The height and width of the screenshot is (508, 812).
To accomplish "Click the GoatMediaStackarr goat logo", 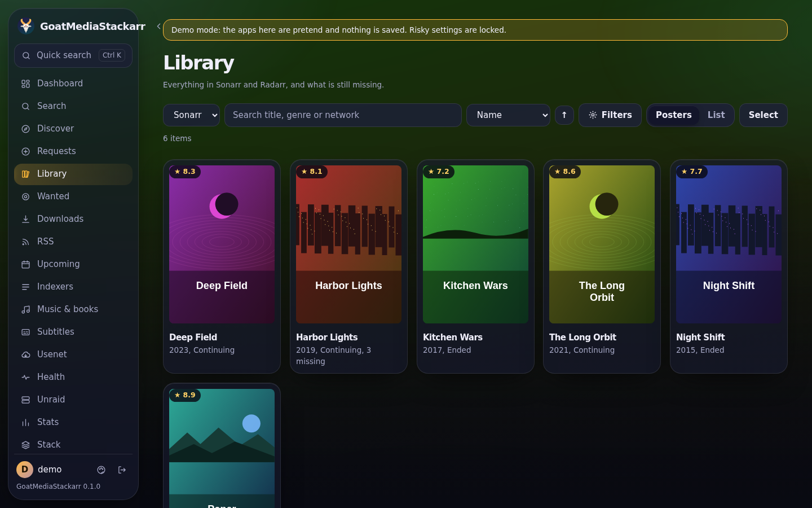I will coord(26,26).
